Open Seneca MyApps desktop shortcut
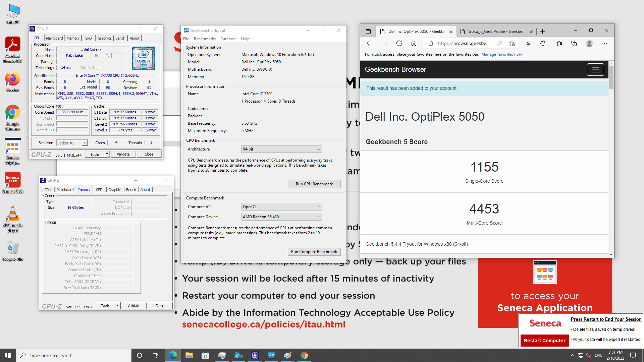The width and height of the screenshot is (644, 362). (13, 152)
